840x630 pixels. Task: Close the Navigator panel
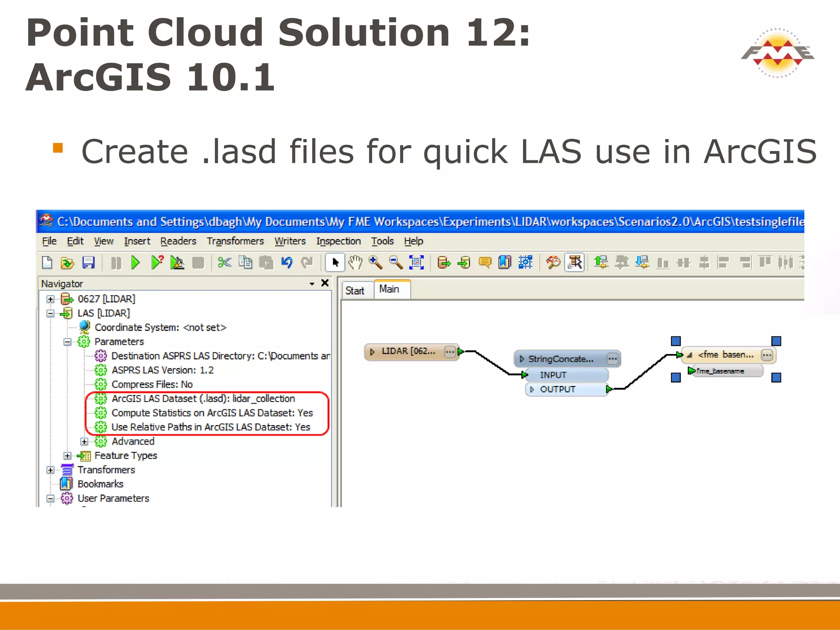pos(325,283)
